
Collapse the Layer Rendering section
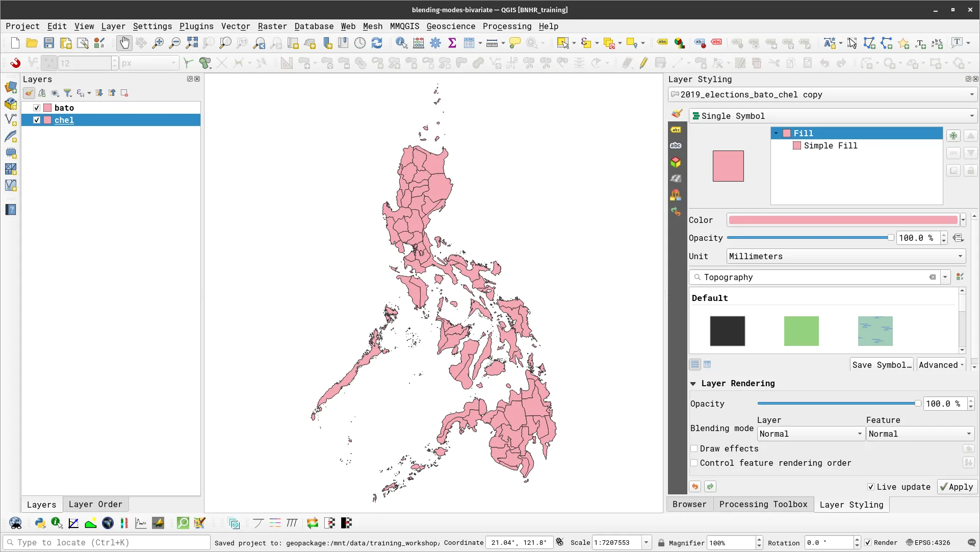pyautogui.click(x=694, y=384)
